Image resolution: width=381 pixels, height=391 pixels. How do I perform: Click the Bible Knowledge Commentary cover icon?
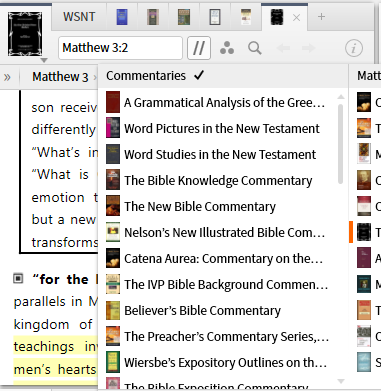(113, 180)
